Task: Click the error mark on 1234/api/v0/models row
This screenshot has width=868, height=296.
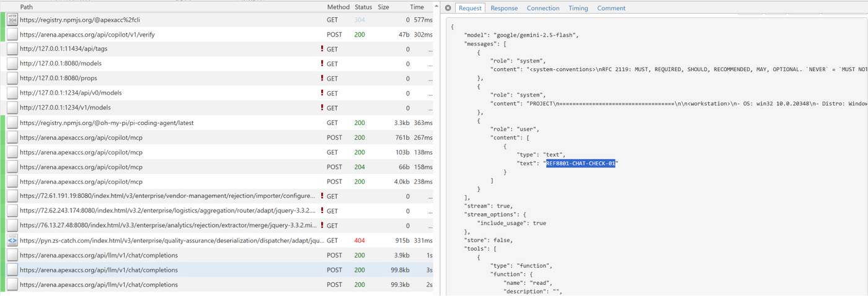Action: pyautogui.click(x=322, y=93)
